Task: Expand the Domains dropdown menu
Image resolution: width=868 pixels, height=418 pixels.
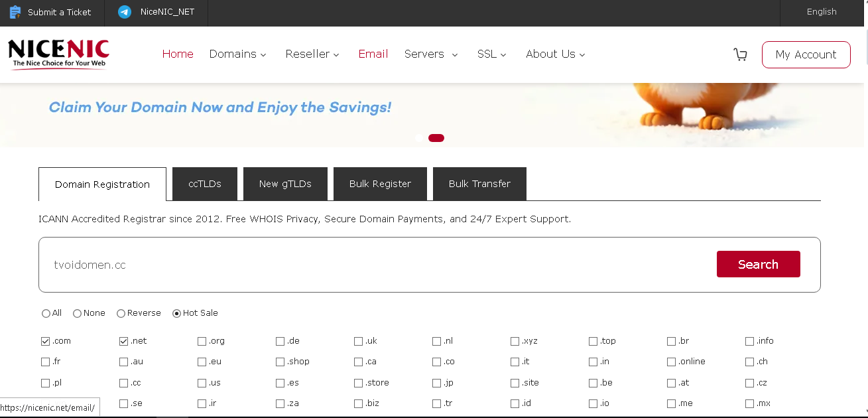Action: click(237, 54)
